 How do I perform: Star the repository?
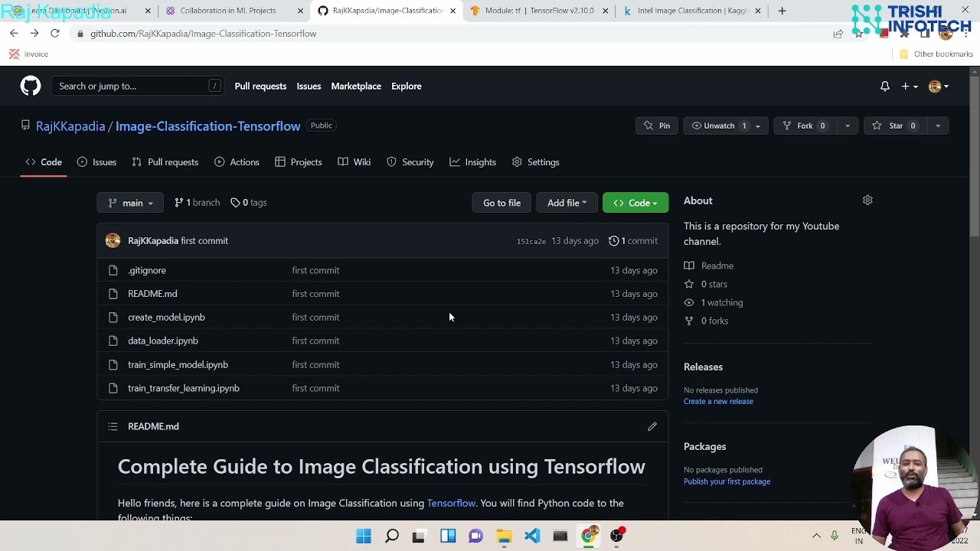pos(896,126)
